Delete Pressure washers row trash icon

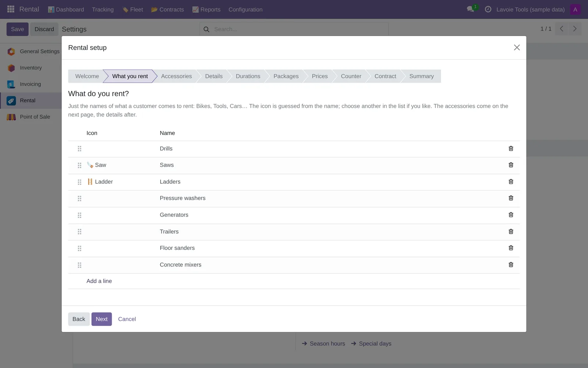(x=511, y=198)
